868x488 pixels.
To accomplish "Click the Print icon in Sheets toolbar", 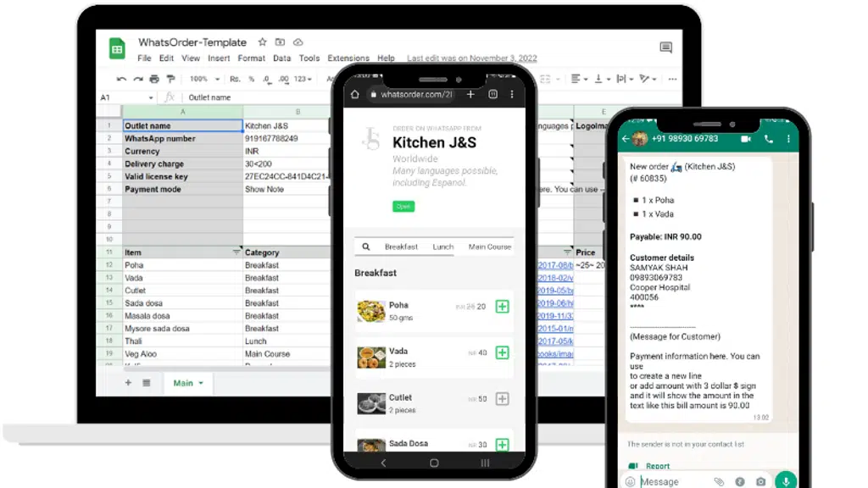I will click(154, 79).
